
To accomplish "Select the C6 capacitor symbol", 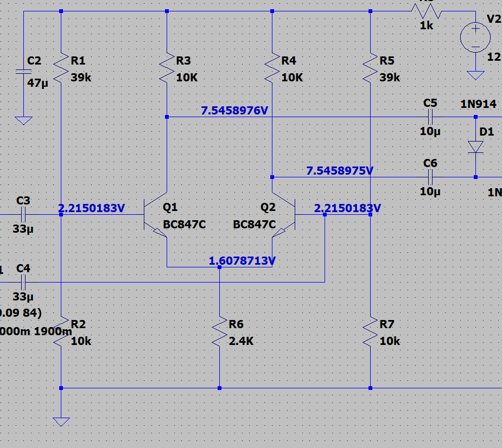I will pyautogui.click(x=430, y=177).
